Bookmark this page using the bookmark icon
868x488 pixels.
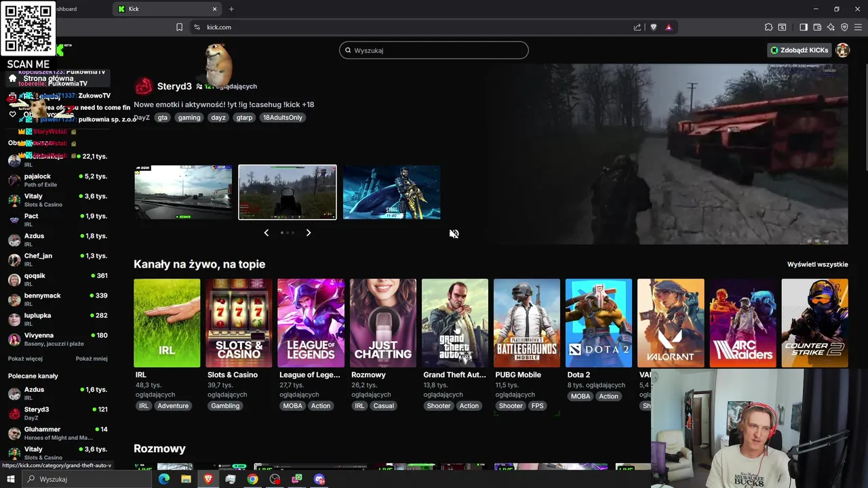[x=179, y=27]
